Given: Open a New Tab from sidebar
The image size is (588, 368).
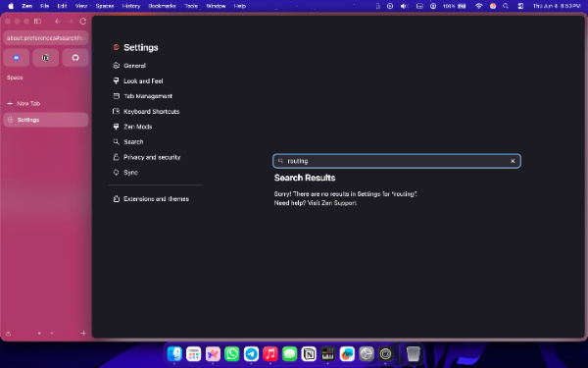Looking at the screenshot, I should 46,103.
